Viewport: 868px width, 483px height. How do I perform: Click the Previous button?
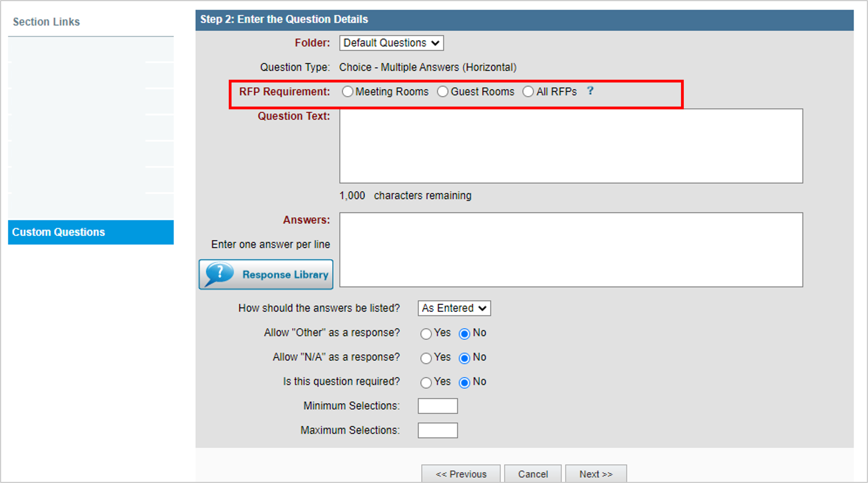click(x=461, y=474)
